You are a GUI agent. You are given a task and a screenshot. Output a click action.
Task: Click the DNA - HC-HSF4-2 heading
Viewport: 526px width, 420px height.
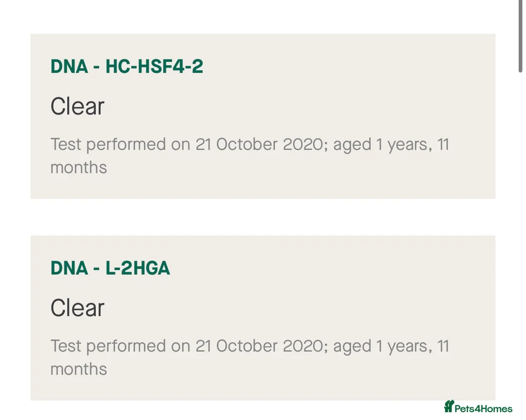tap(127, 67)
